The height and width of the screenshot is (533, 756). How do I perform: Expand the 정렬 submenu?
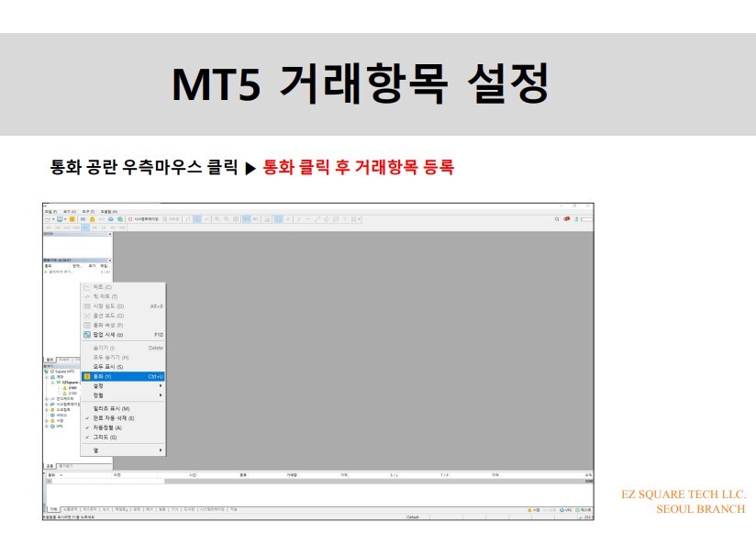pos(123,395)
